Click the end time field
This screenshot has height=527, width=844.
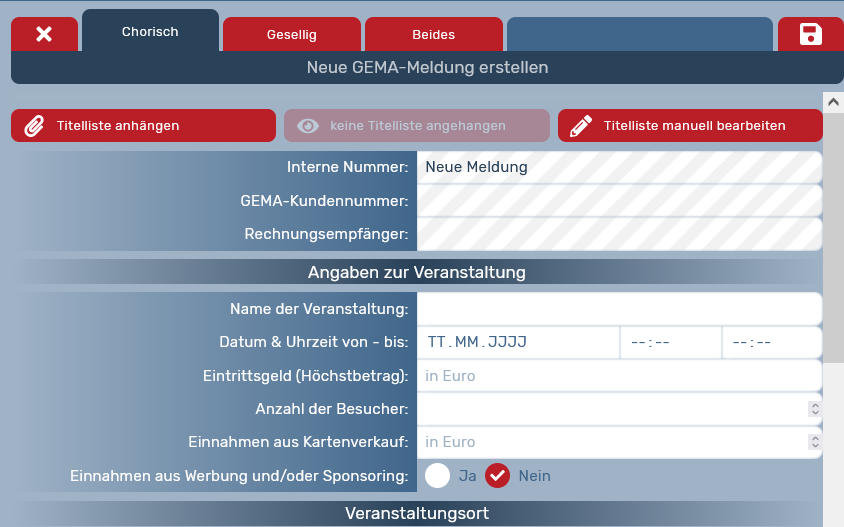[x=771, y=342]
